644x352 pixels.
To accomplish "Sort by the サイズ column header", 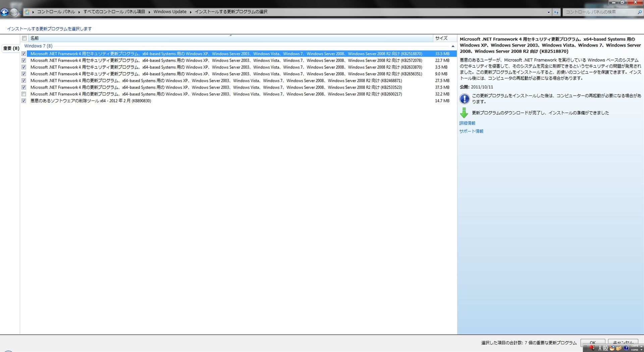I will 444,38.
